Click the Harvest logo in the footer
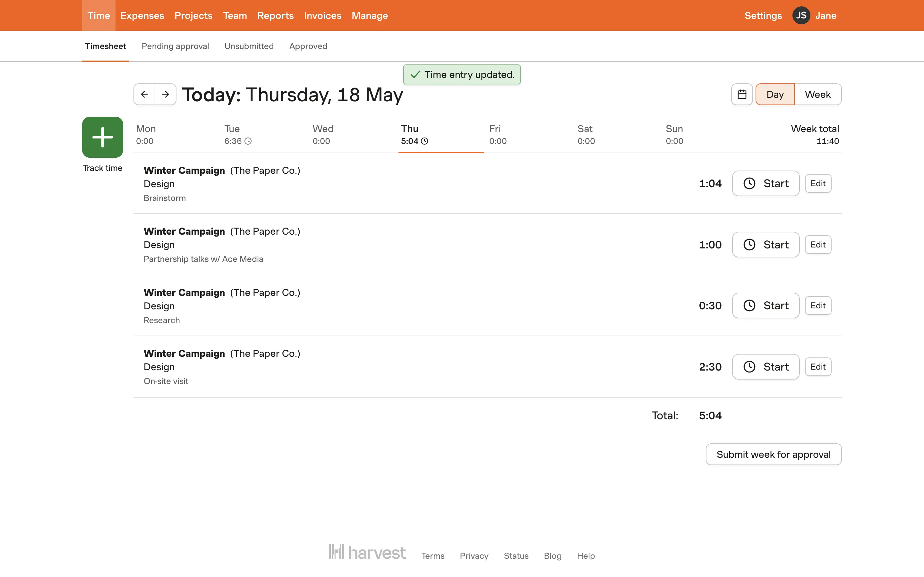The width and height of the screenshot is (924, 577). pyautogui.click(x=367, y=552)
